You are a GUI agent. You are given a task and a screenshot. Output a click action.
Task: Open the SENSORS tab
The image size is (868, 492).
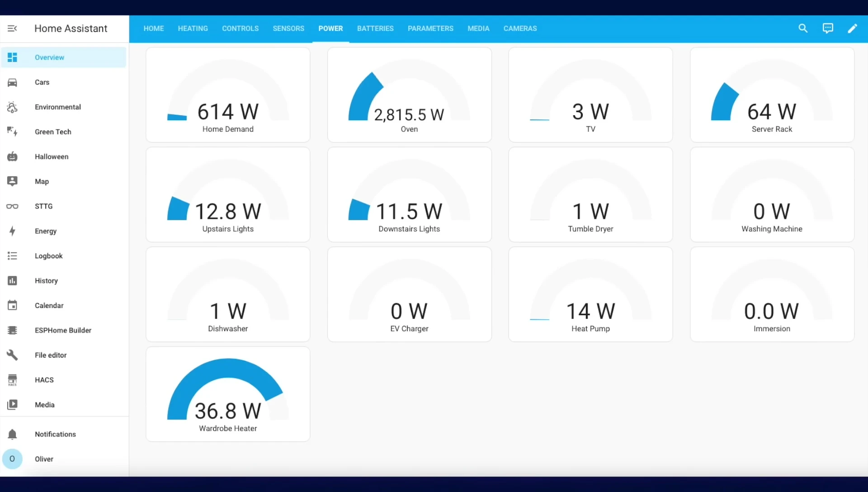288,28
